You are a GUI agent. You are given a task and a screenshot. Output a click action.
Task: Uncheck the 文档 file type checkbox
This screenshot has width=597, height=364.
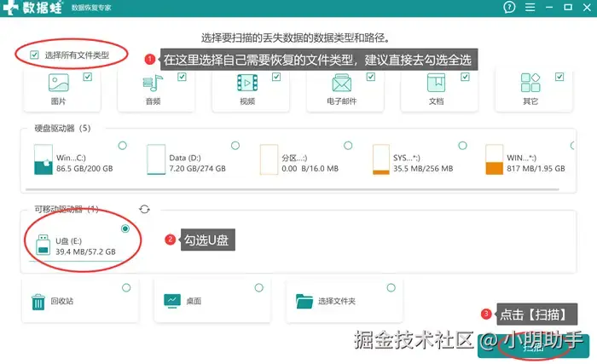tap(465, 77)
